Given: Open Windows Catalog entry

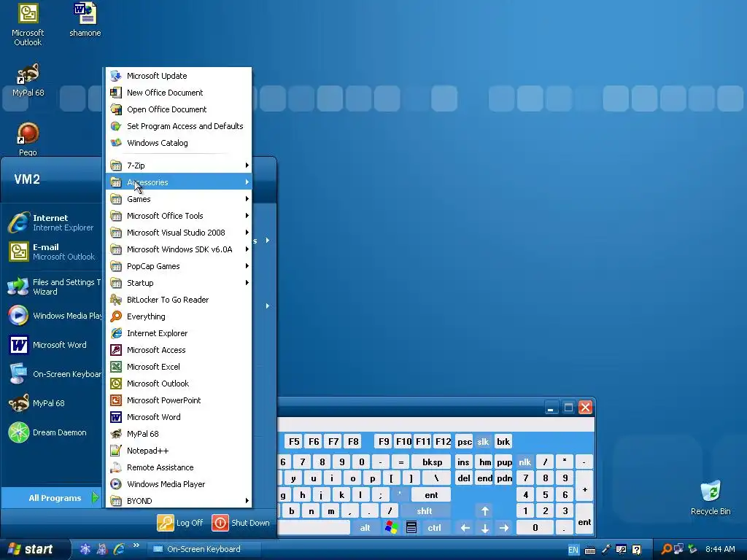Looking at the screenshot, I should tap(179, 143).
